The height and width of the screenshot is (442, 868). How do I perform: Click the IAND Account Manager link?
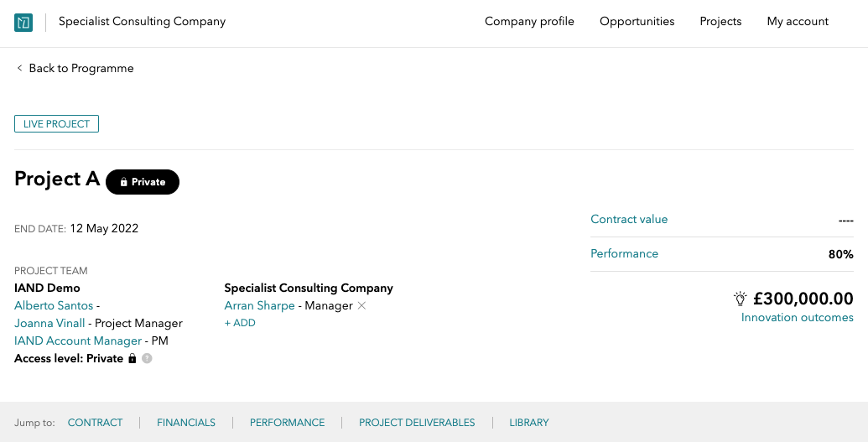(x=78, y=341)
